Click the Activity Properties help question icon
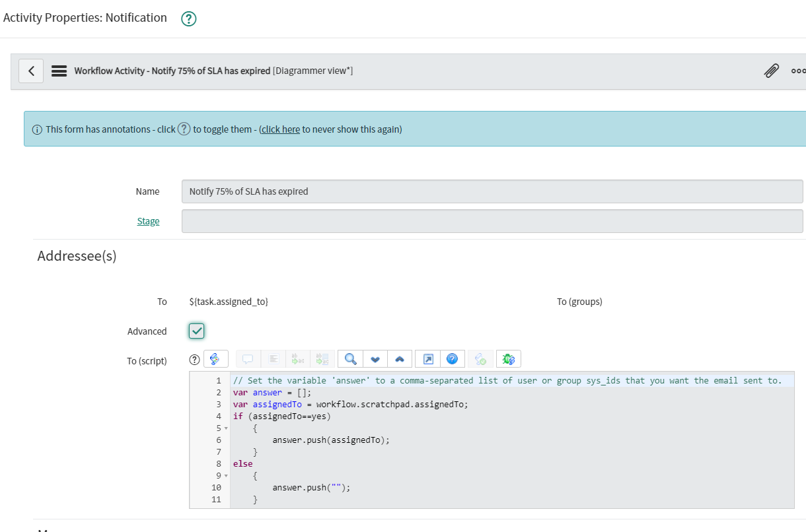Image resolution: width=806 pixels, height=532 pixels. [188, 18]
